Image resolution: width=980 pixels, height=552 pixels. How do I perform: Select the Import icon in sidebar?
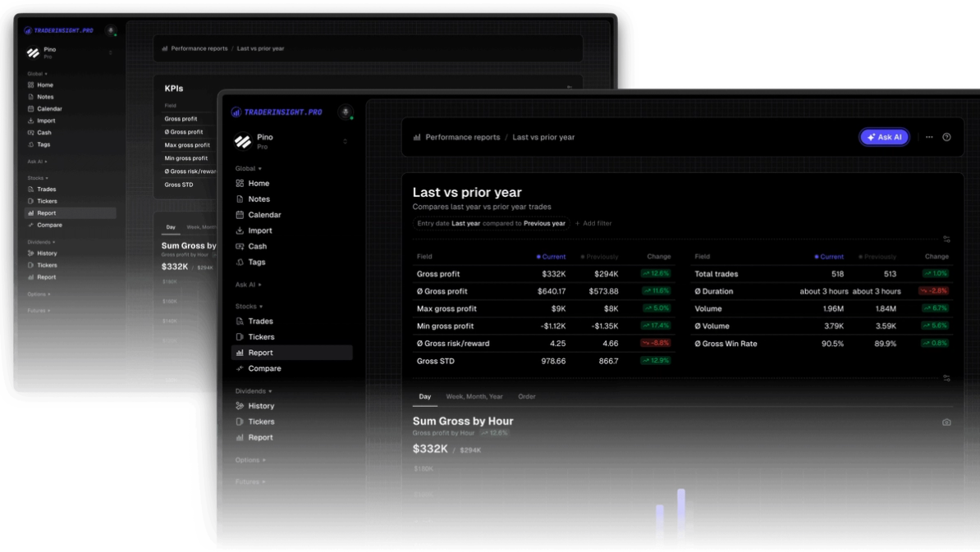pyautogui.click(x=241, y=230)
